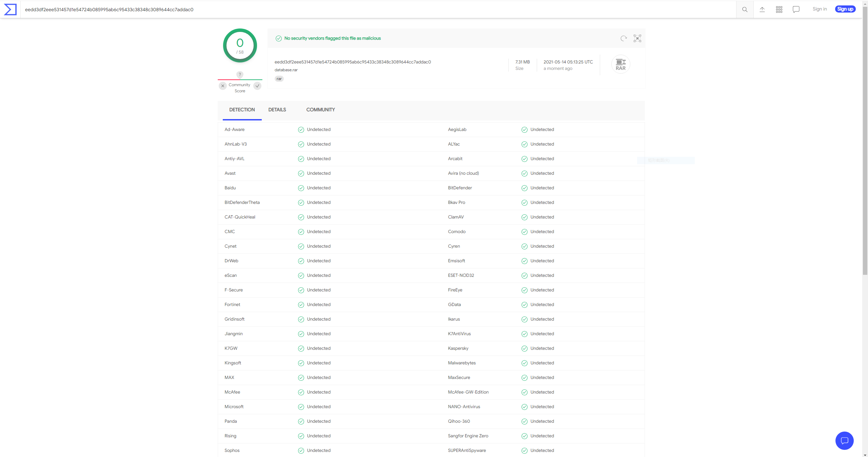Click the Community Score label
This screenshot has width=868, height=457.
tap(239, 88)
